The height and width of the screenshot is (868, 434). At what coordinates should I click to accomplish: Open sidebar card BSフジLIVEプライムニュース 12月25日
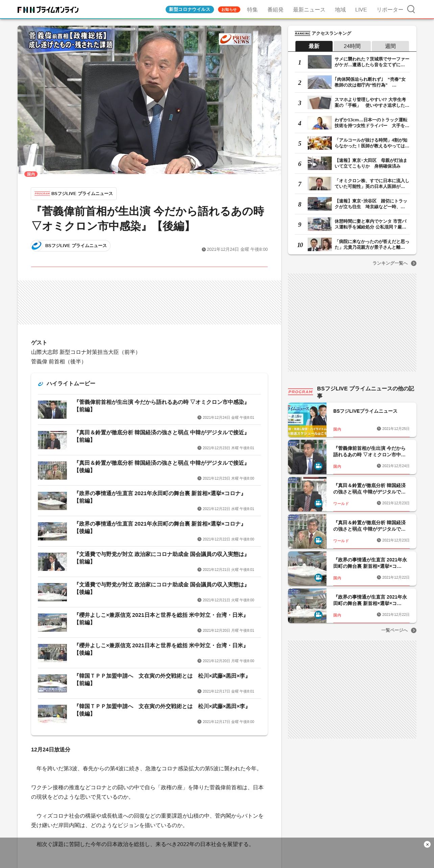click(x=352, y=420)
